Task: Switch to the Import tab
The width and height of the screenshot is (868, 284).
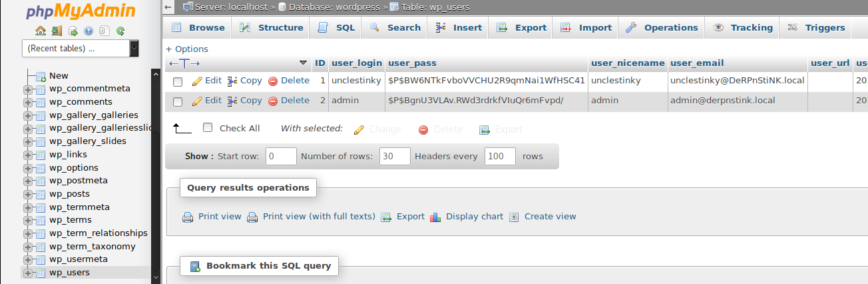Action: click(586, 27)
